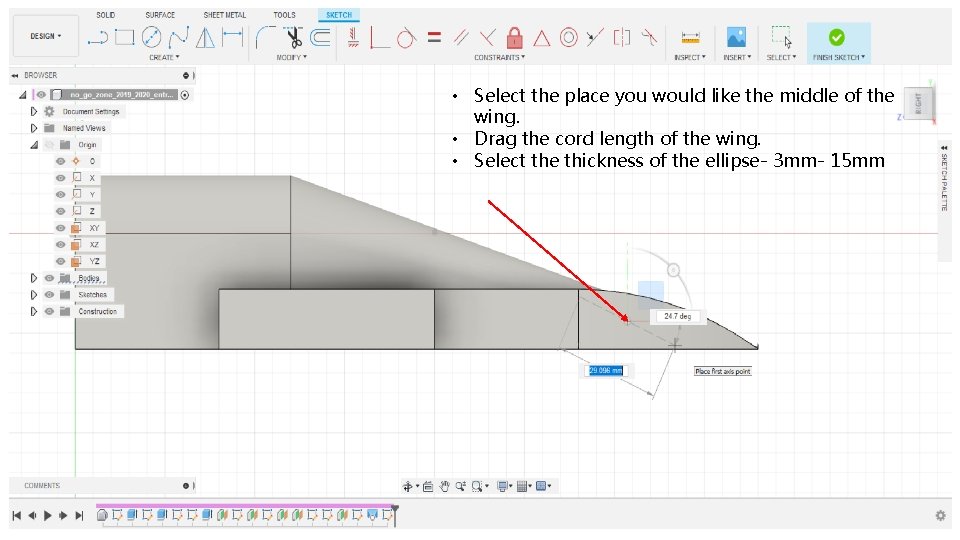Viewport: 960px width, 540px height.
Task: Select the Mirror sketch tool
Action: 206,38
